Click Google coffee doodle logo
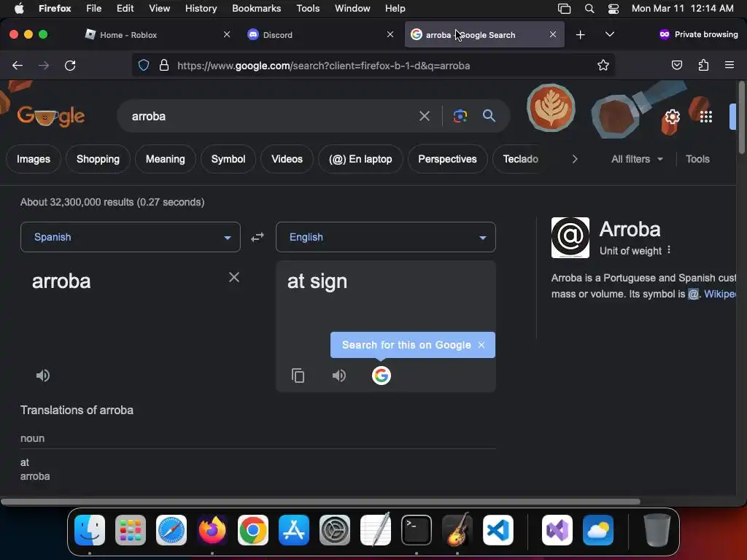This screenshot has height=560, width=747. tap(50, 116)
